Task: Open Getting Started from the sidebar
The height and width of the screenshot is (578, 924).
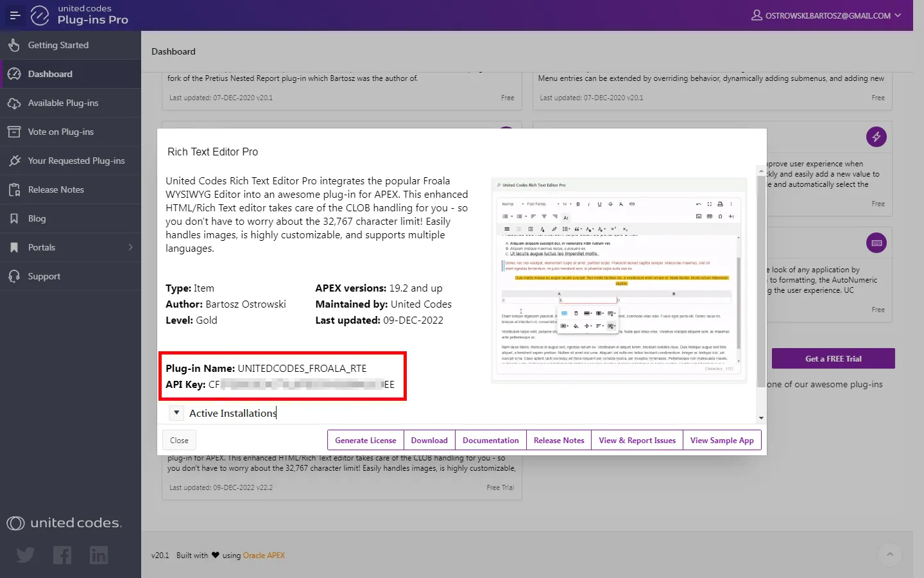Action: [58, 45]
